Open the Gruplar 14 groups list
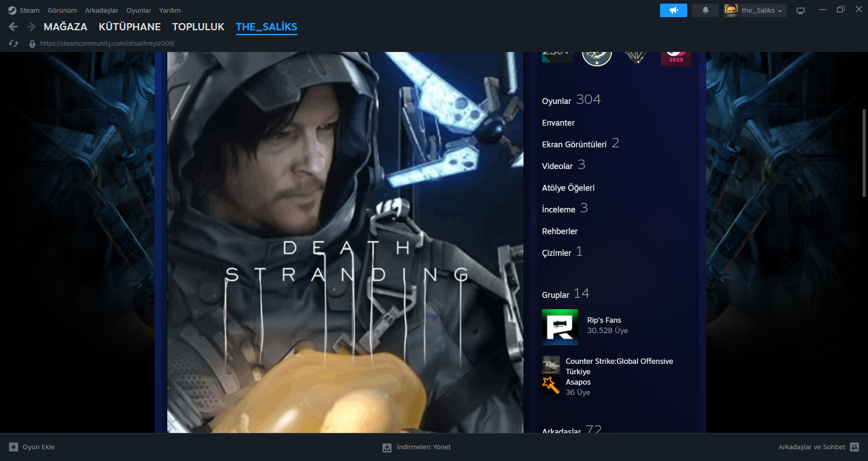868x461 pixels. [x=566, y=294]
